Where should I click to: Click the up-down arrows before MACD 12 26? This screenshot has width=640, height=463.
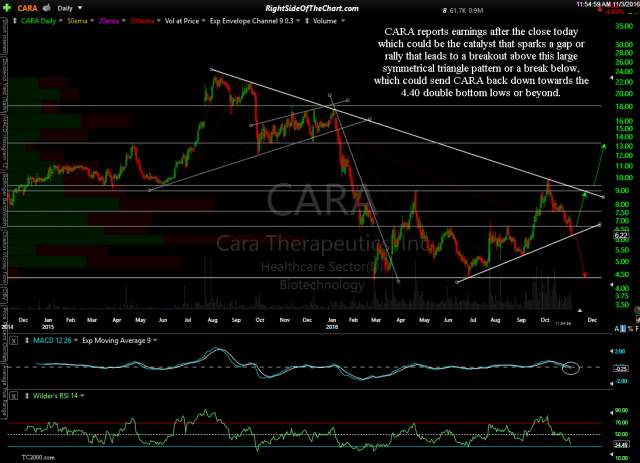click(x=27, y=340)
